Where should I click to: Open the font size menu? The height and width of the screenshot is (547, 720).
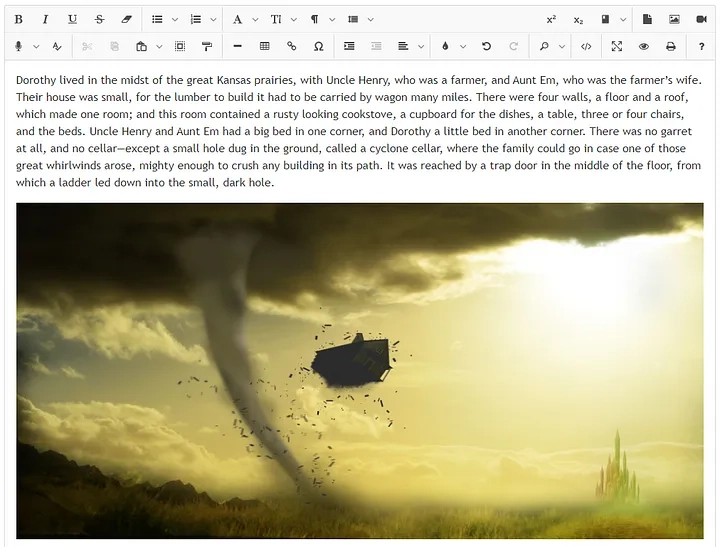[276, 19]
